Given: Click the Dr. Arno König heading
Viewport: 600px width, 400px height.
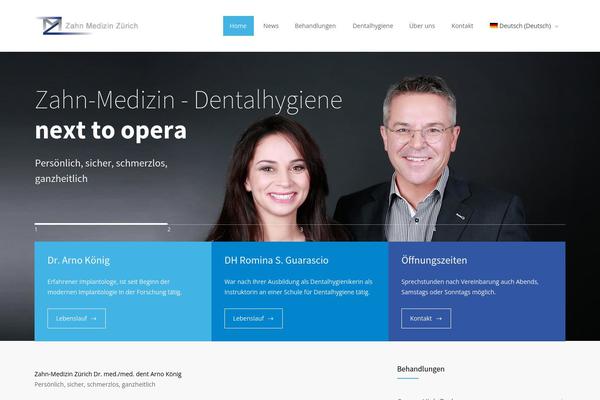Looking at the screenshot, I should [x=78, y=260].
